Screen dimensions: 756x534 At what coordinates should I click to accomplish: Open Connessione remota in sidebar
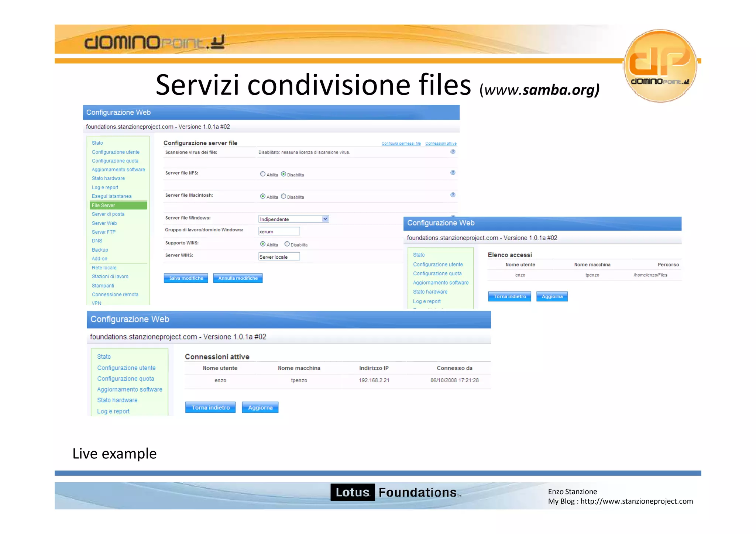click(x=115, y=294)
